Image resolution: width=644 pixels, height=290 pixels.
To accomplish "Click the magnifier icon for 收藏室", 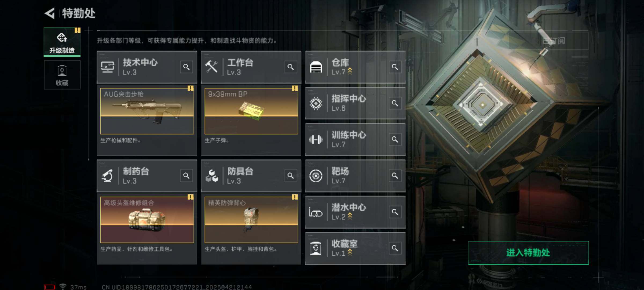I will 395,248.
